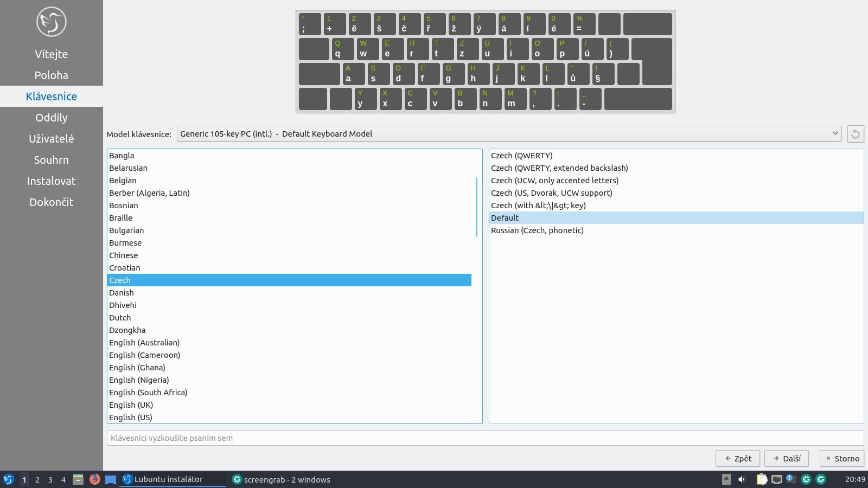Expand the keyboard model dropdown
The height and width of the screenshot is (488, 868).
click(x=509, y=134)
